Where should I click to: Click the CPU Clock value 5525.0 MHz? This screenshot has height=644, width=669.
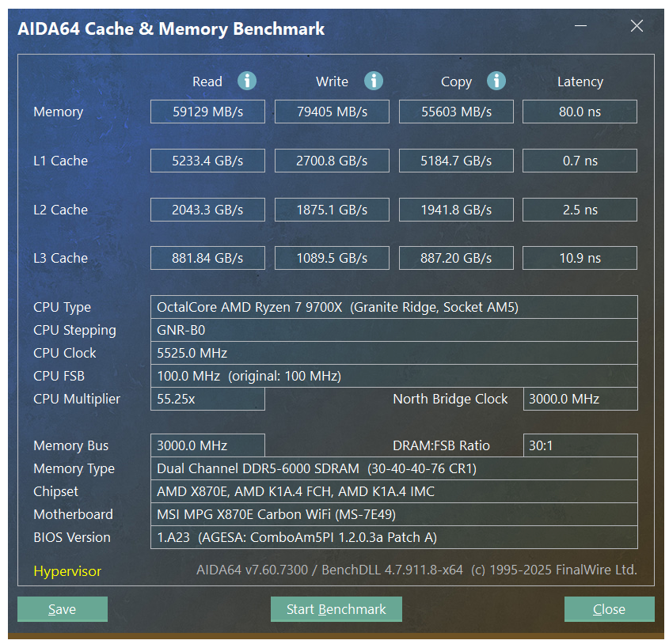point(394,353)
